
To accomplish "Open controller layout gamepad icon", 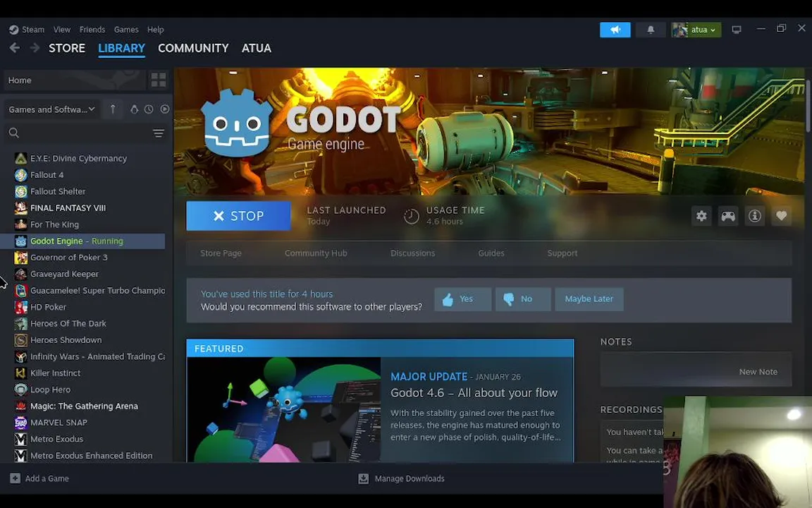I will pos(728,216).
